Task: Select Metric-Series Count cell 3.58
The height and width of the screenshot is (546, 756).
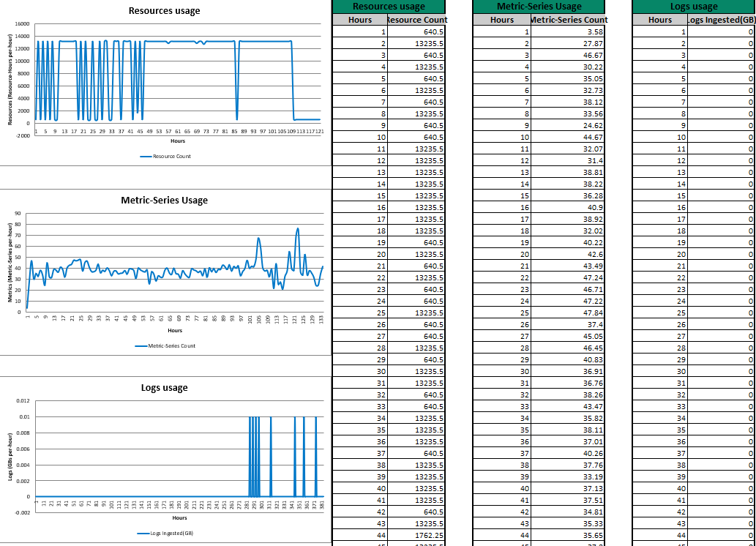Action: tap(567, 31)
